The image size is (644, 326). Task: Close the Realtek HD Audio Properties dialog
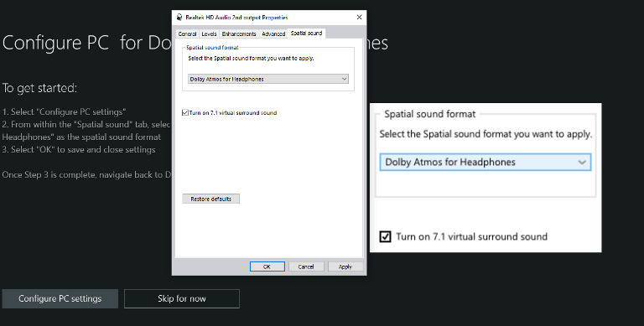pos(360,18)
